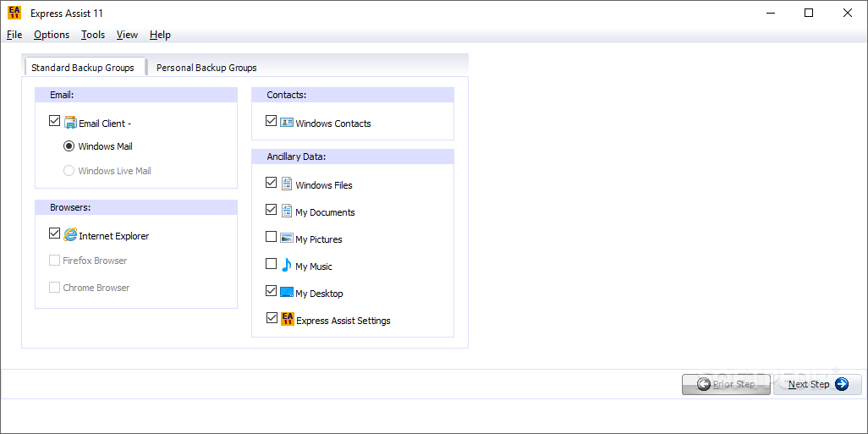Uncheck the Express Assist Settings checkbox

[272, 318]
